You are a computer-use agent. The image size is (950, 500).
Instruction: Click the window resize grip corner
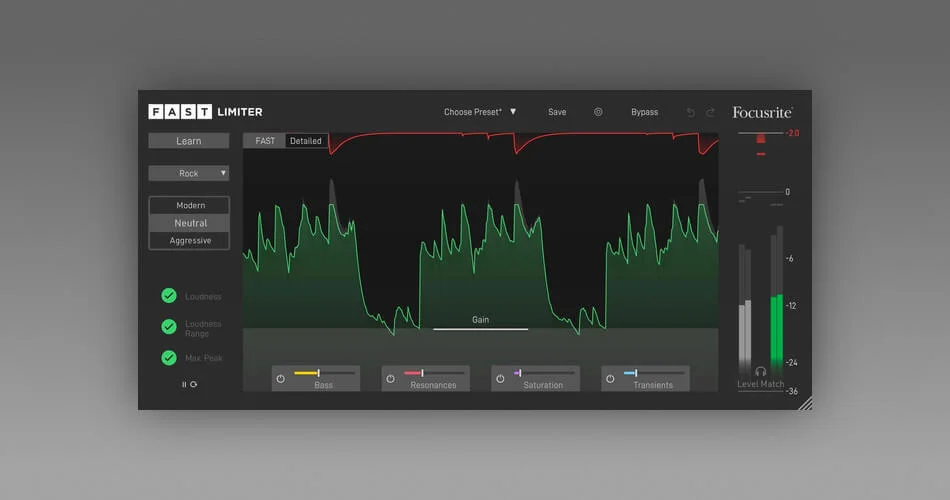tap(805, 403)
